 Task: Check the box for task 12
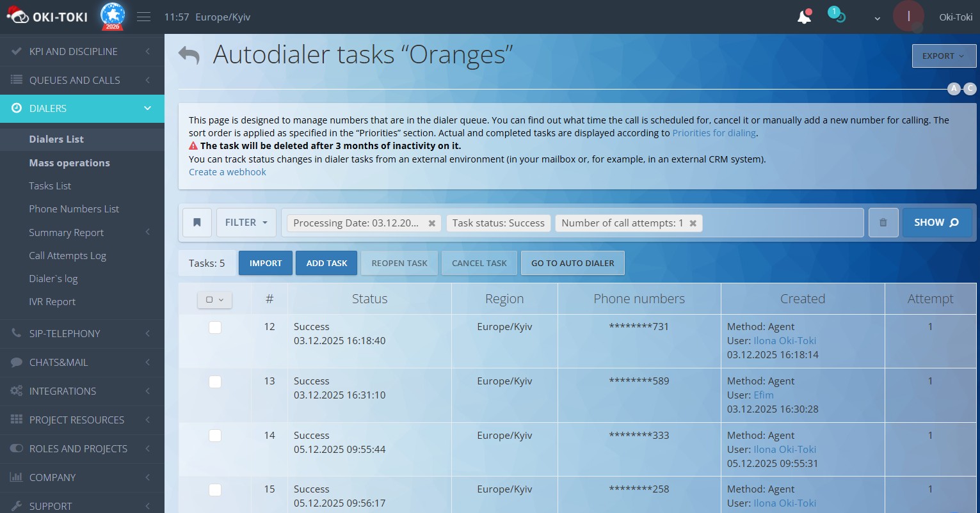point(215,328)
